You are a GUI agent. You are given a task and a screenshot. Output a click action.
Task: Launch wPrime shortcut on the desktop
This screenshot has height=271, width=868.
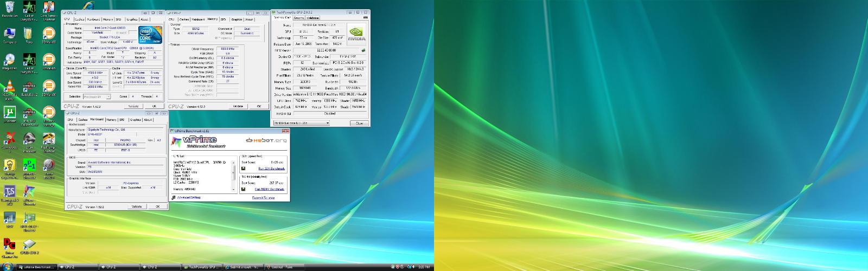click(29, 195)
